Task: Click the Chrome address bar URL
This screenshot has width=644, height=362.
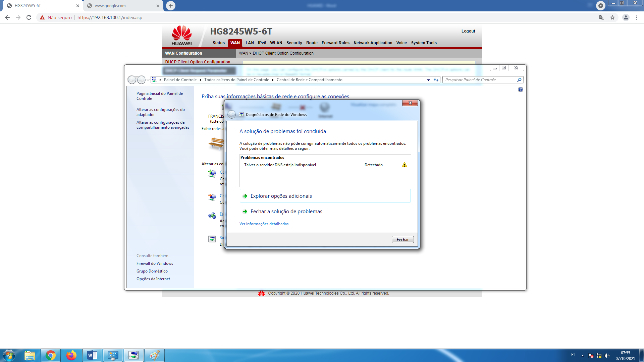Action: (x=110, y=17)
